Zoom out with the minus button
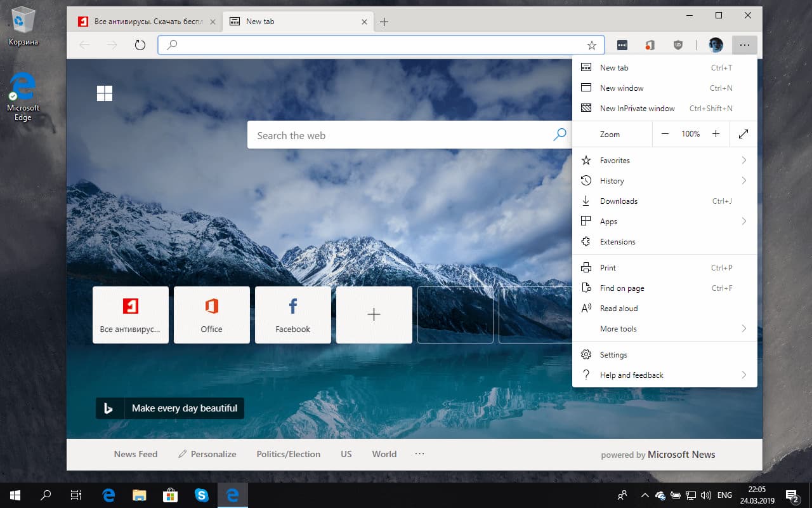 (665, 134)
